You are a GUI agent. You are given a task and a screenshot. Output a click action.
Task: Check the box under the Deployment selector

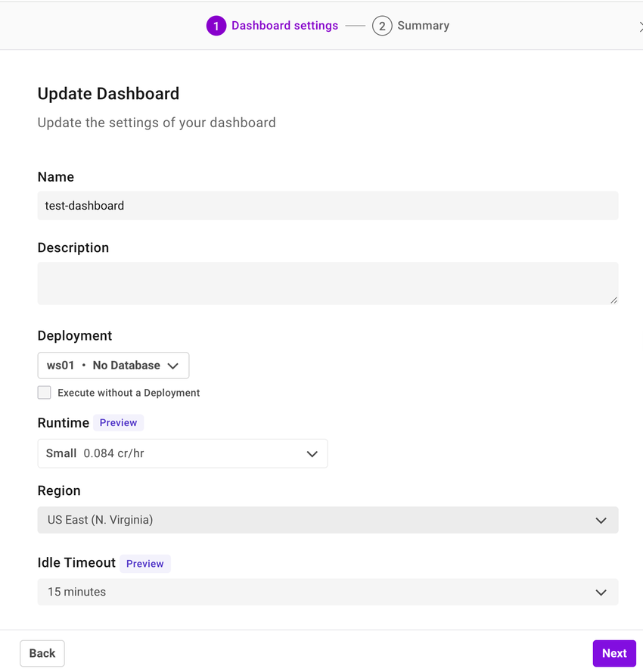tap(44, 392)
